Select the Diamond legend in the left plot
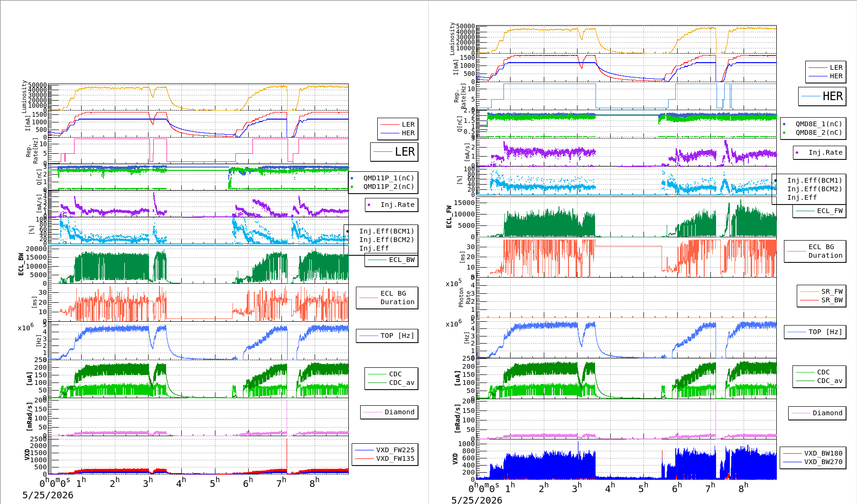 point(389,412)
